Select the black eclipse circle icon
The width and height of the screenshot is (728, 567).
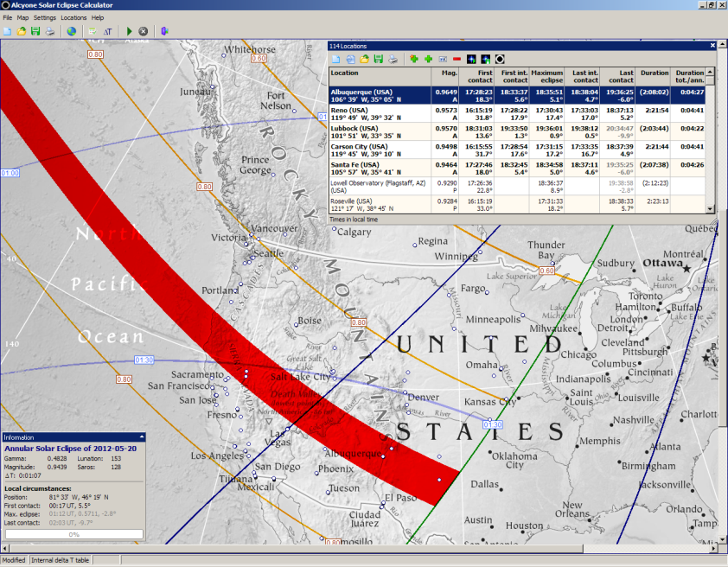click(499, 59)
